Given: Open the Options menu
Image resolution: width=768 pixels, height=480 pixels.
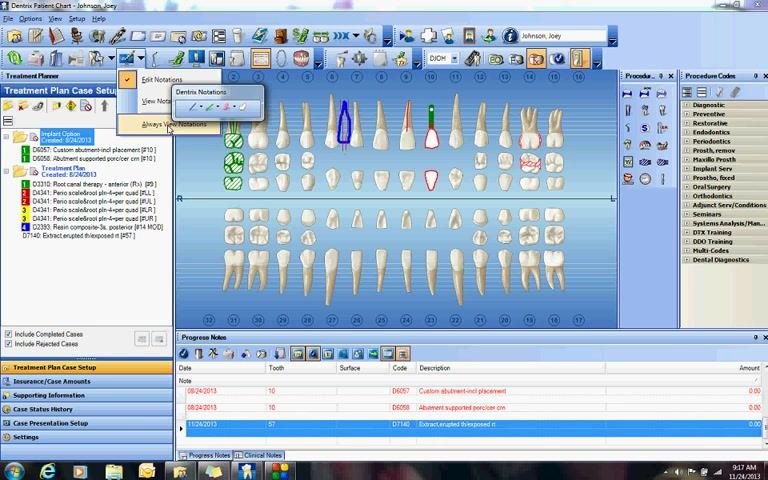Looking at the screenshot, I should coord(30,19).
